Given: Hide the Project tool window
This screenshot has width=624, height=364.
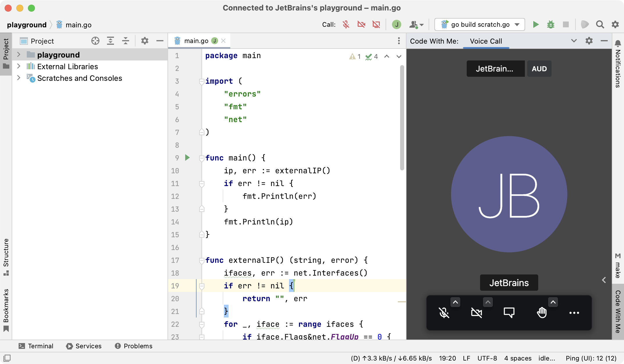Looking at the screenshot, I should pyautogui.click(x=160, y=41).
